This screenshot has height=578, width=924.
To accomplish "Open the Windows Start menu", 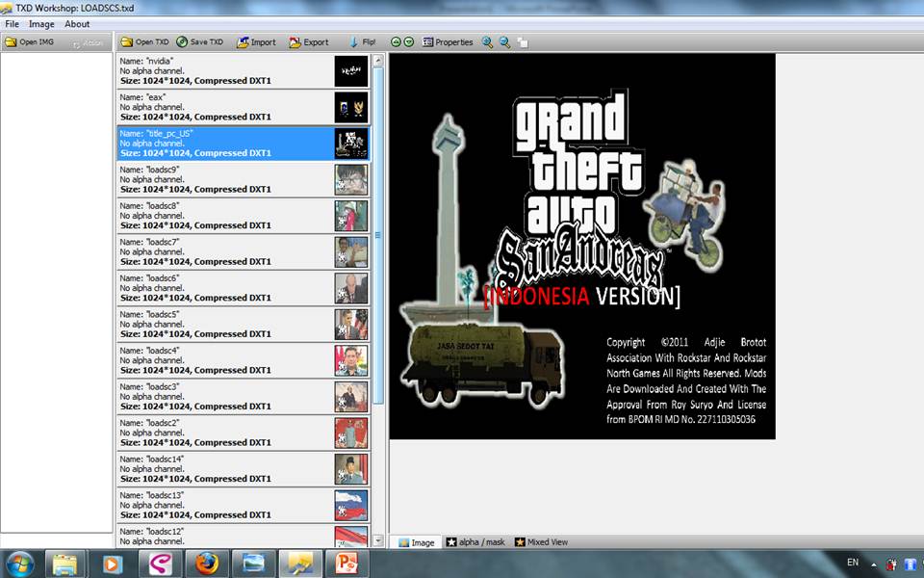I will [19, 564].
